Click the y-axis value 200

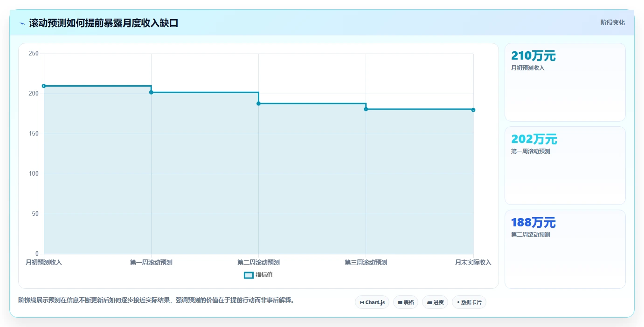pyautogui.click(x=34, y=94)
